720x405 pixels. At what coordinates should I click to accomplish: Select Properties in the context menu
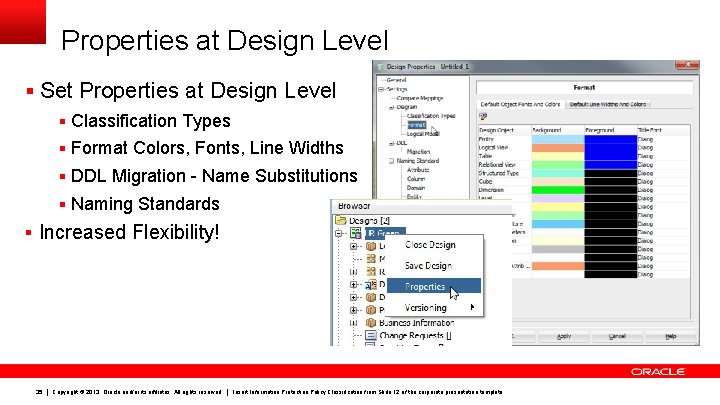[434, 286]
